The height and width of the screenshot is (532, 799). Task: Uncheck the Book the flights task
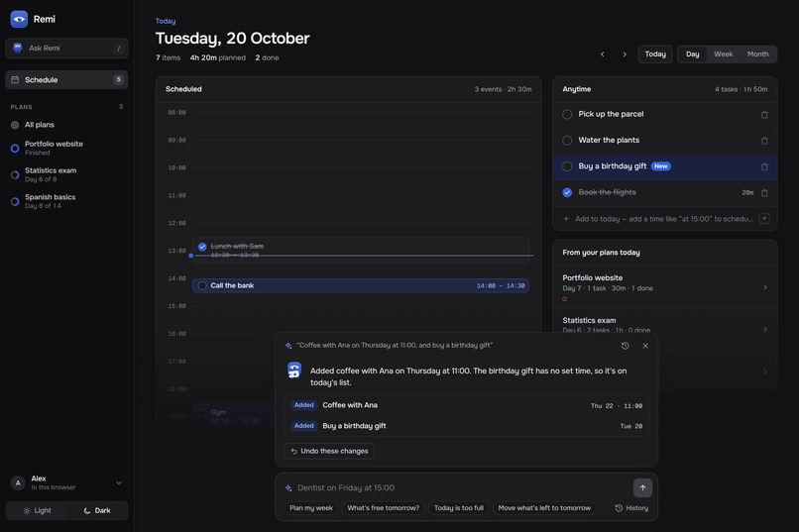567,192
